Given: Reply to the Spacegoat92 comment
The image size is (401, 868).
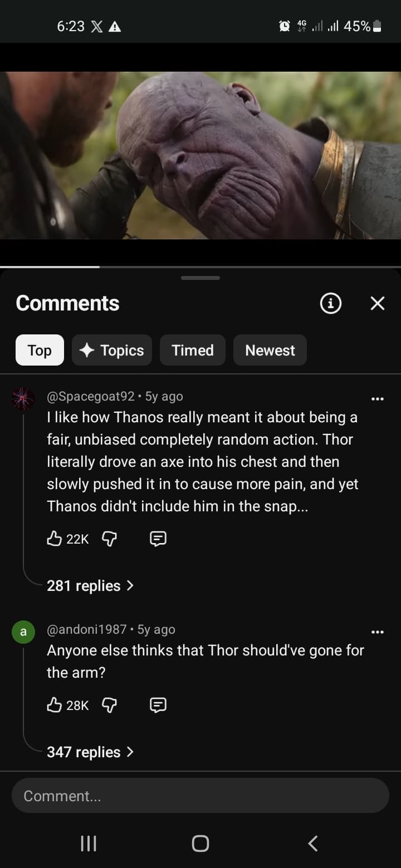Looking at the screenshot, I should coord(158,538).
